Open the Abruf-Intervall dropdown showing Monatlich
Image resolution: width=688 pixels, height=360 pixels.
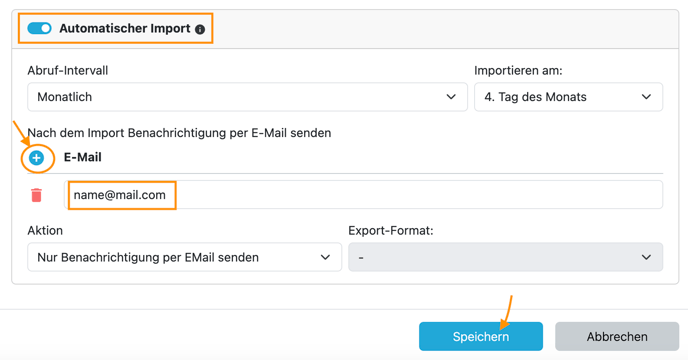click(247, 97)
